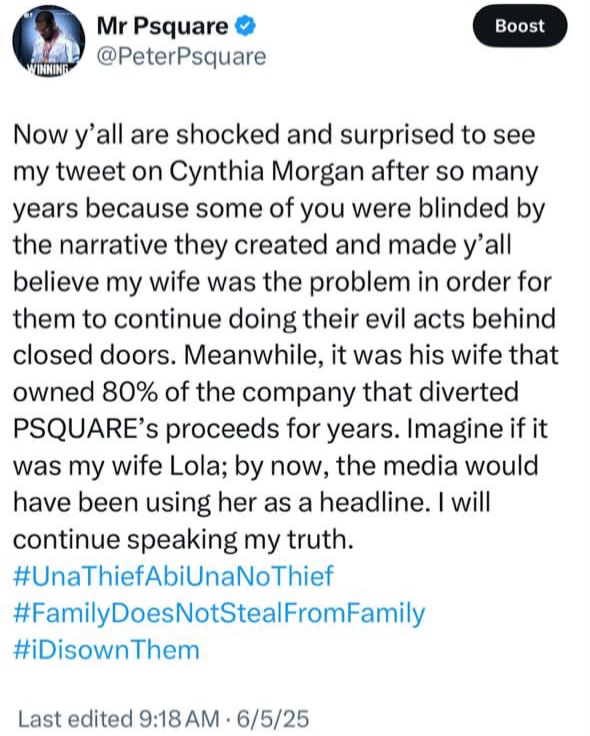The image size is (590, 736).
Task: Click the word PSQUARE's in the tweet
Action: 86,429
